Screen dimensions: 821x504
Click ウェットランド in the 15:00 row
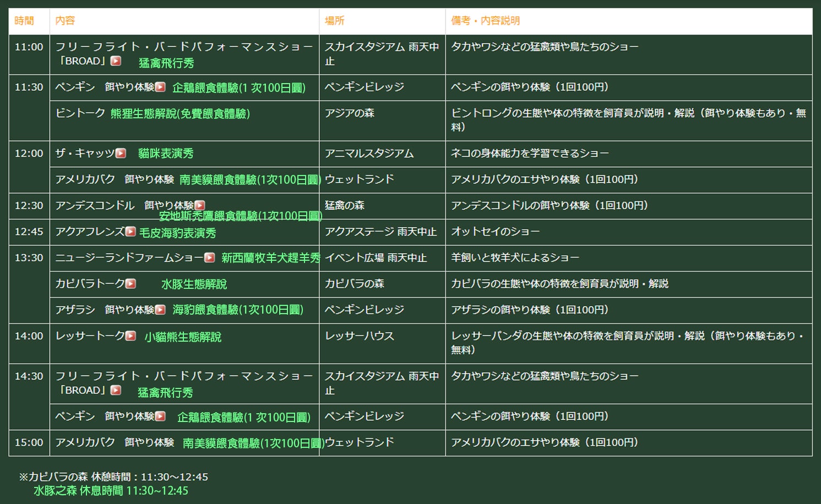pos(360,442)
